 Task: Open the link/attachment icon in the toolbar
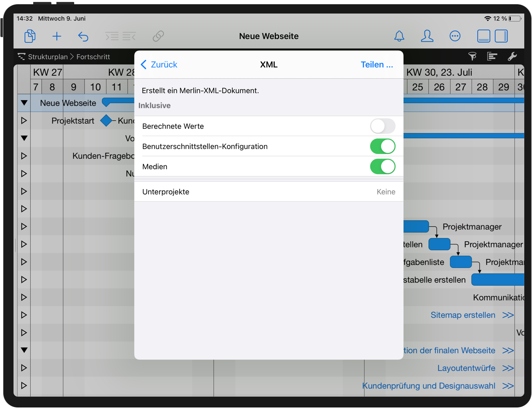[x=158, y=36]
